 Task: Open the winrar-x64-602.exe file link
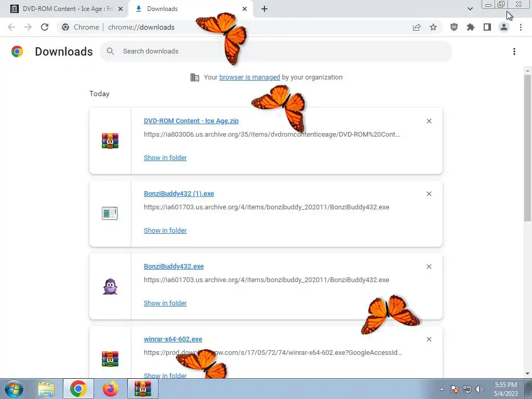[173, 339]
